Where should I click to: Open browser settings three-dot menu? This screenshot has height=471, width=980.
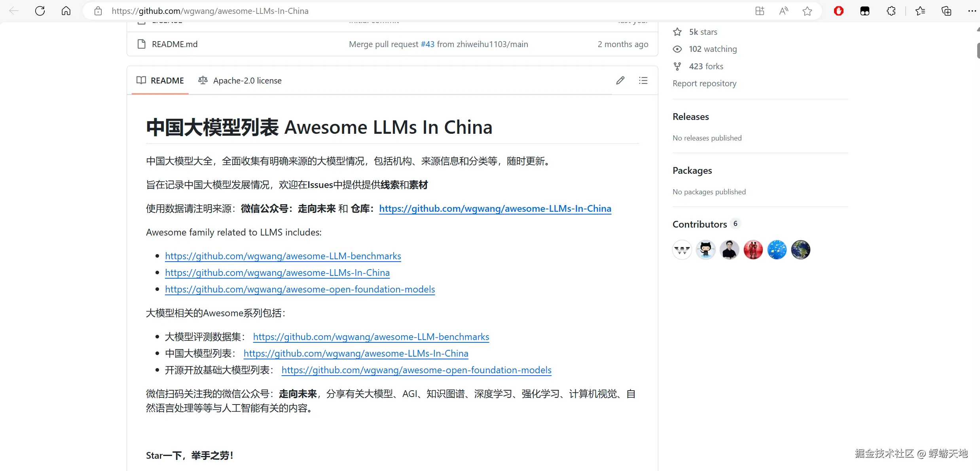tap(972, 11)
